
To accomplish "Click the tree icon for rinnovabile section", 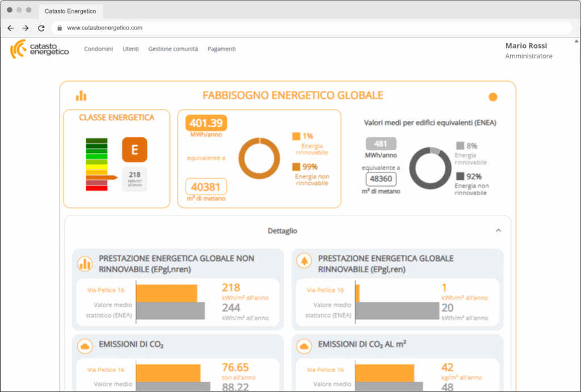I will 305,263.
